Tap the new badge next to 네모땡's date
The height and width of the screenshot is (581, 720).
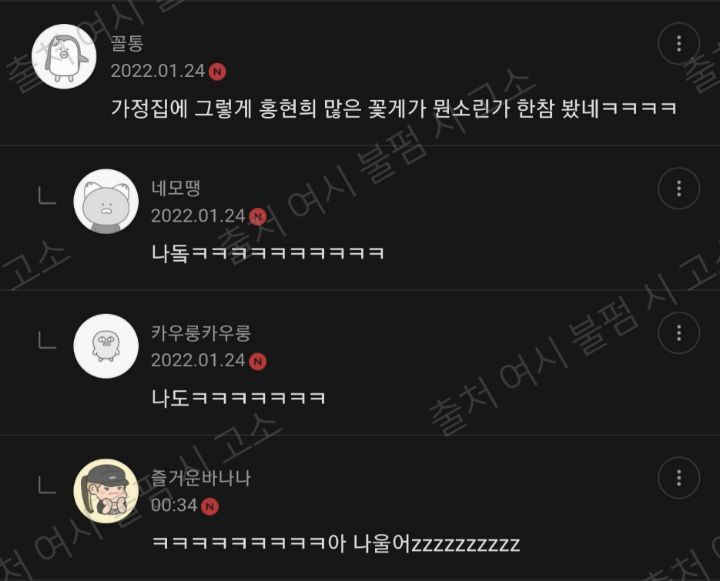(258, 216)
